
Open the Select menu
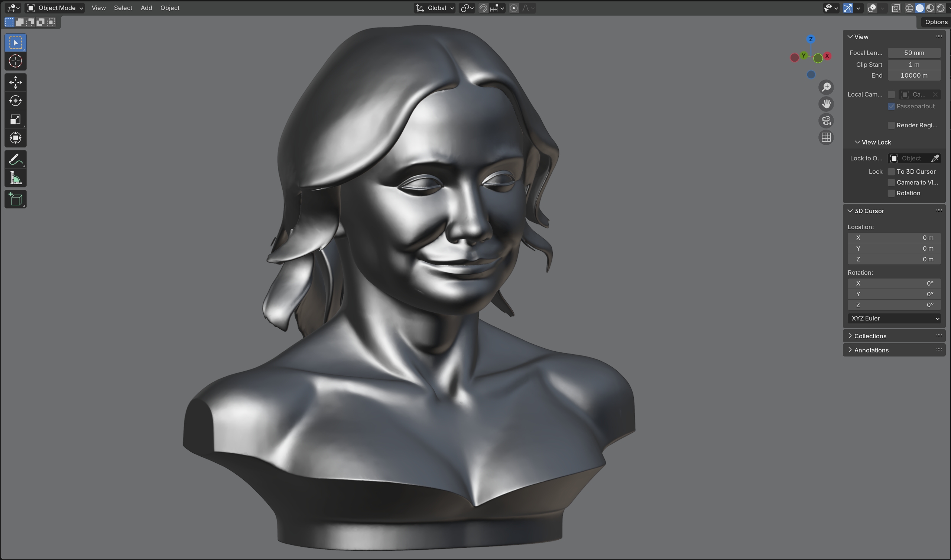[123, 8]
